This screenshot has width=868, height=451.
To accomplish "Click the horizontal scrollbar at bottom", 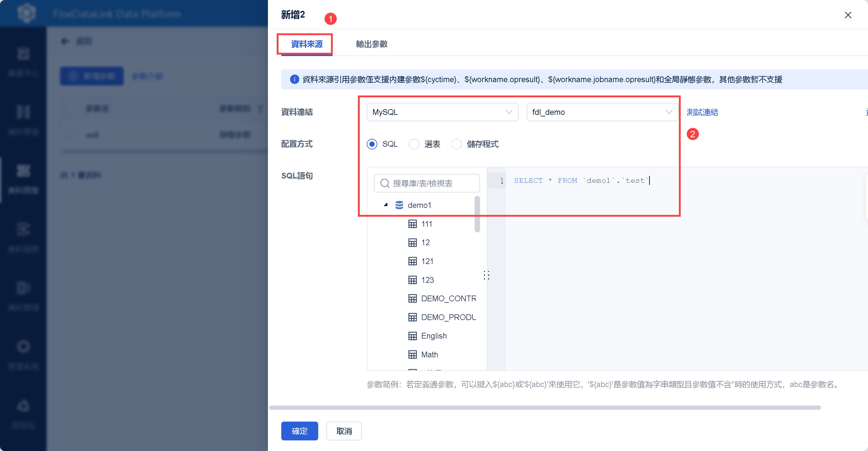I will coord(545,408).
